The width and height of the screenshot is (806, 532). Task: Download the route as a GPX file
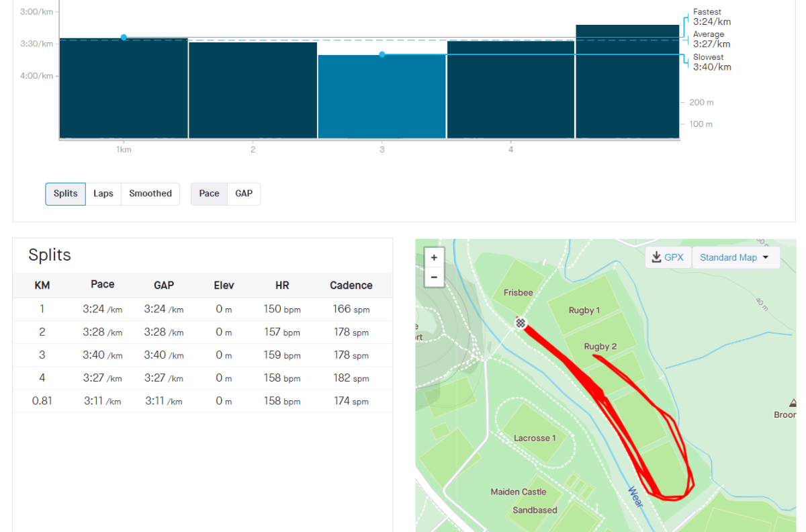tap(668, 257)
